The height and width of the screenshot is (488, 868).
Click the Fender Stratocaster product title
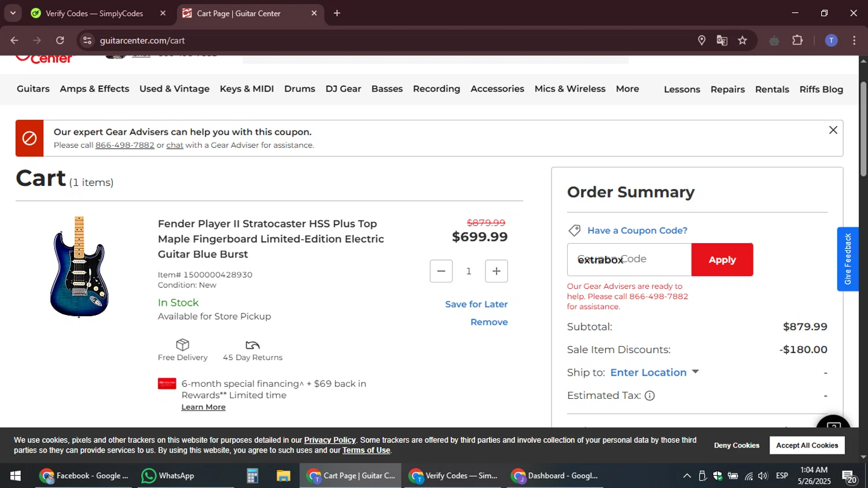click(x=271, y=239)
